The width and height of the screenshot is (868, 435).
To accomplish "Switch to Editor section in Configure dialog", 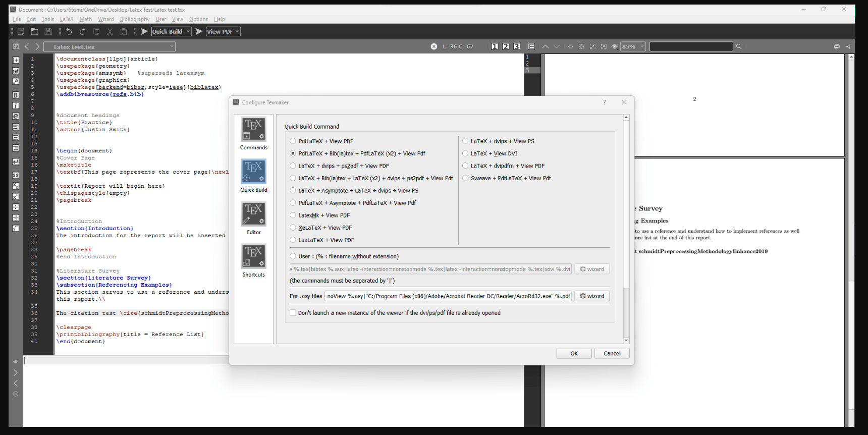I will coord(253,219).
